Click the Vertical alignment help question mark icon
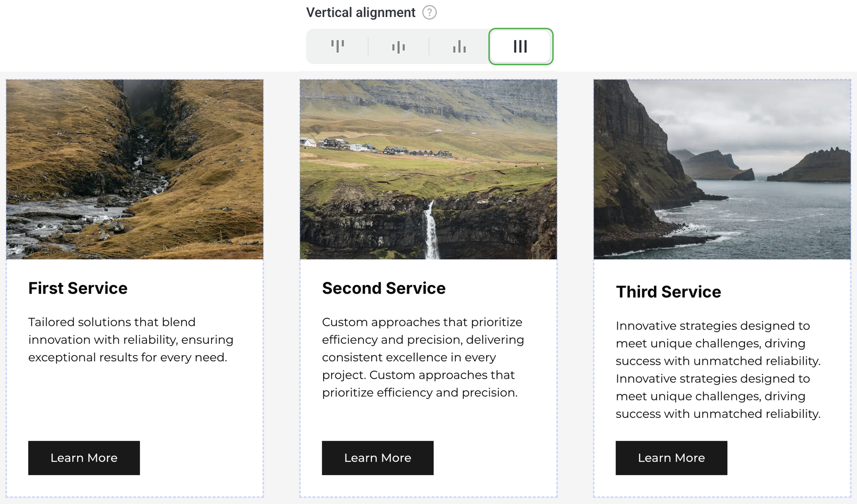This screenshot has width=857, height=504. click(429, 12)
